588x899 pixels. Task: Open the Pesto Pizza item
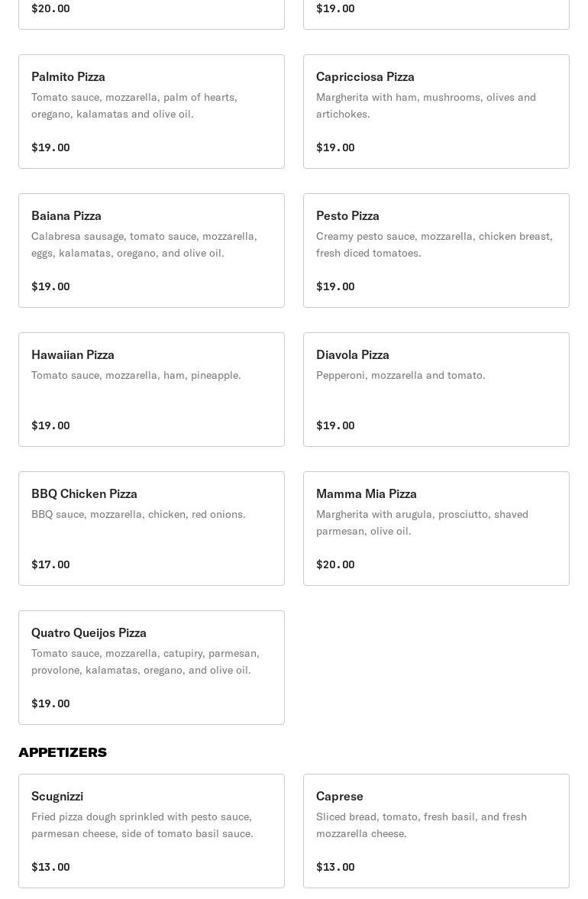436,251
